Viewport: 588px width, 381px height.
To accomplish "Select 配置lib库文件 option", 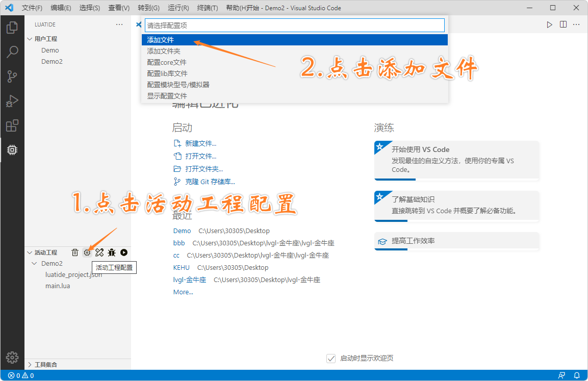I will tap(295, 73).
